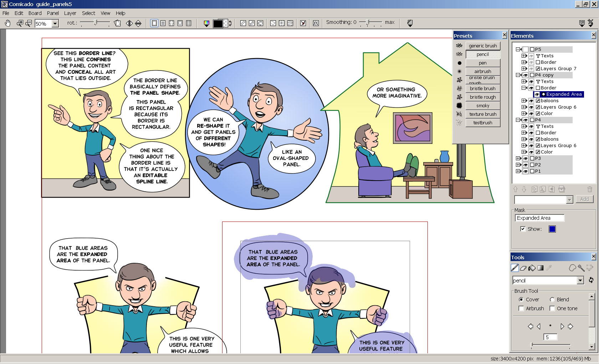The height and width of the screenshot is (364, 599).
Task: Hide the P4 copy layer group
Action: click(526, 75)
